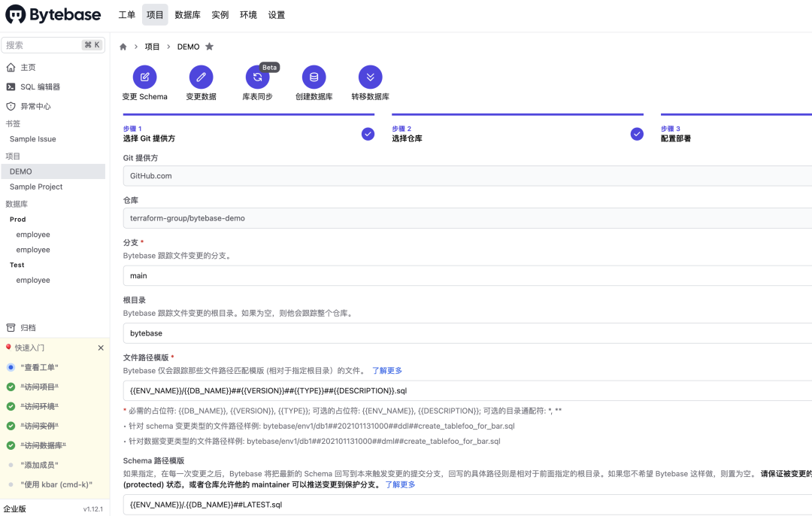The image size is (812, 516).
Task: Click the 变更 Schema icon
Action: [x=145, y=77]
